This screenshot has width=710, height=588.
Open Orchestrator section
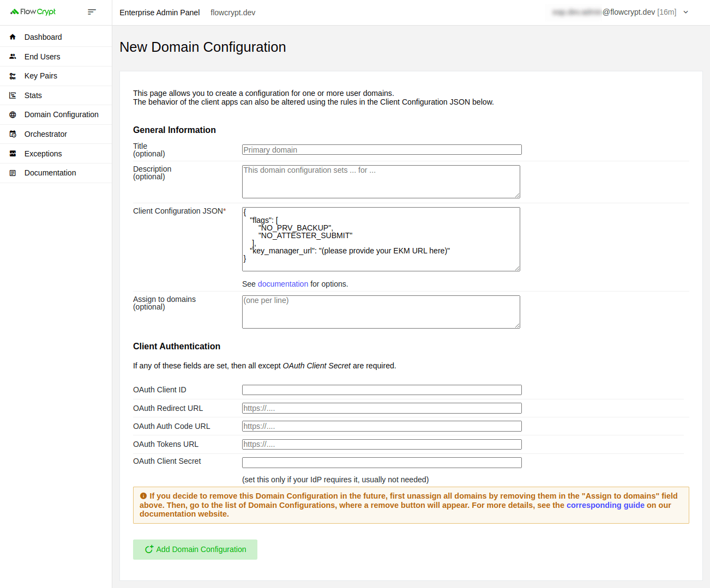point(56,134)
